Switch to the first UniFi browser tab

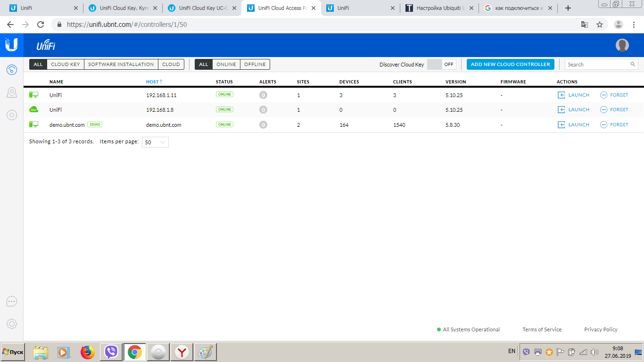42,8
